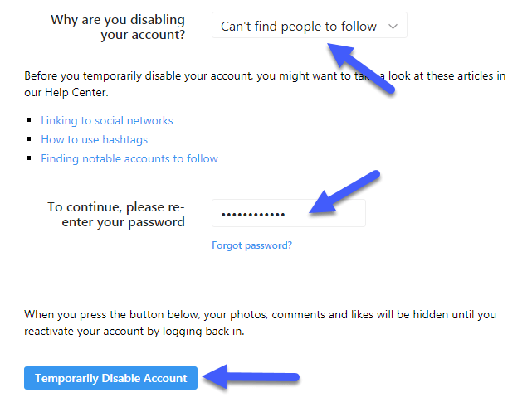Click the blue arrow pointing at the password field
Image resolution: width=532 pixels, height=412 pixels.
344,194
